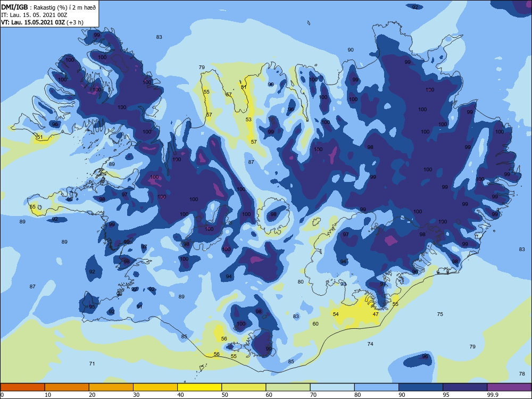Click the 0–10 dark orange legend swatch
This screenshot has height=399, width=532.
[x=22, y=387]
